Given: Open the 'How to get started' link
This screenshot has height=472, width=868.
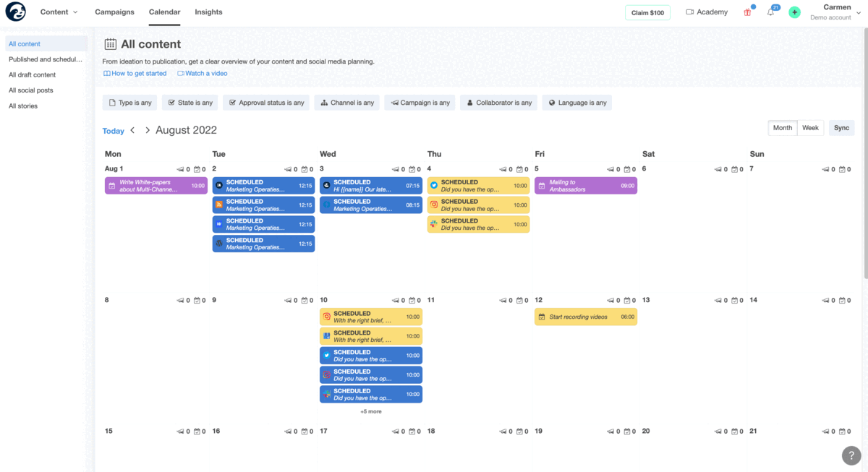Looking at the screenshot, I should point(135,73).
